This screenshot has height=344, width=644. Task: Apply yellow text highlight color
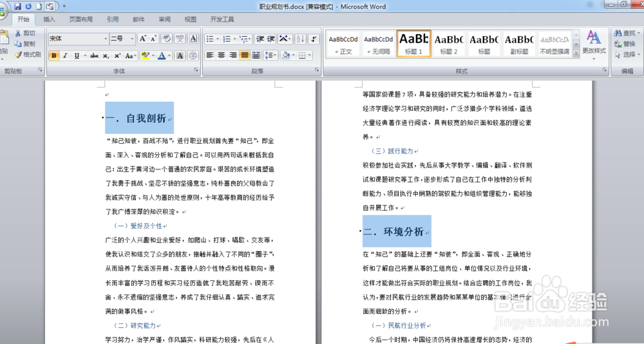[144, 55]
